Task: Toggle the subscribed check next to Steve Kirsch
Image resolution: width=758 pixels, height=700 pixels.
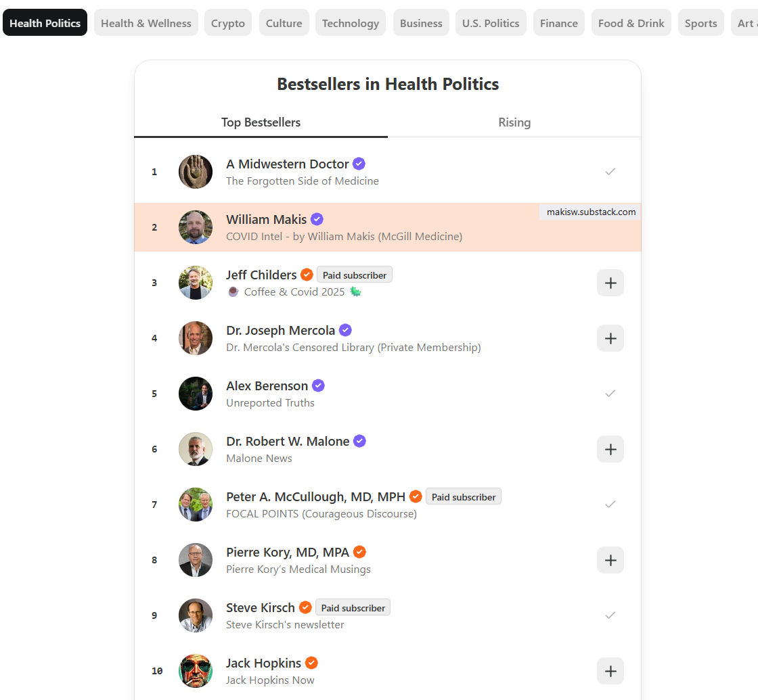Action: [610, 615]
